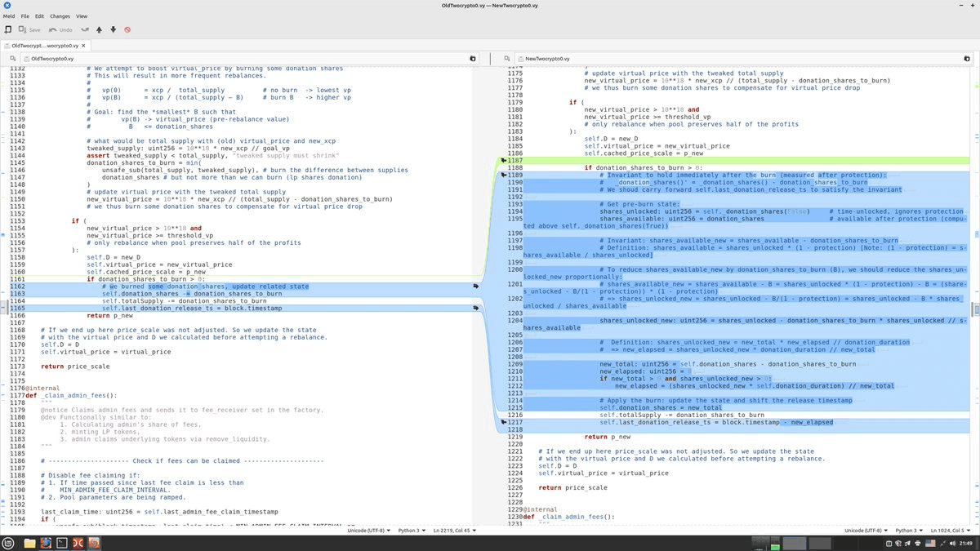Click the Save button label

[x=34, y=29]
